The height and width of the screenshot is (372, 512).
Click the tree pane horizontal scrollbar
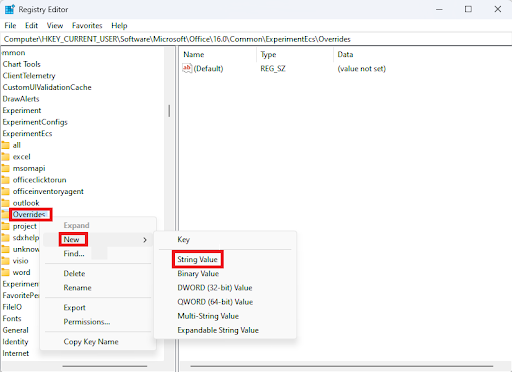point(105,366)
